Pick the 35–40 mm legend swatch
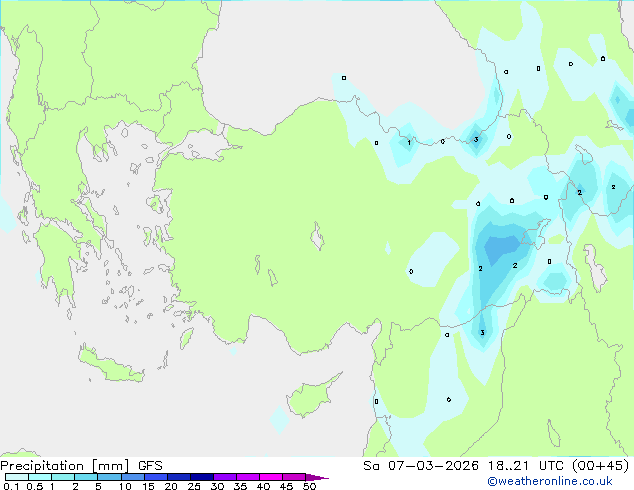The width and height of the screenshot is (634, 490). coord(248,477)
